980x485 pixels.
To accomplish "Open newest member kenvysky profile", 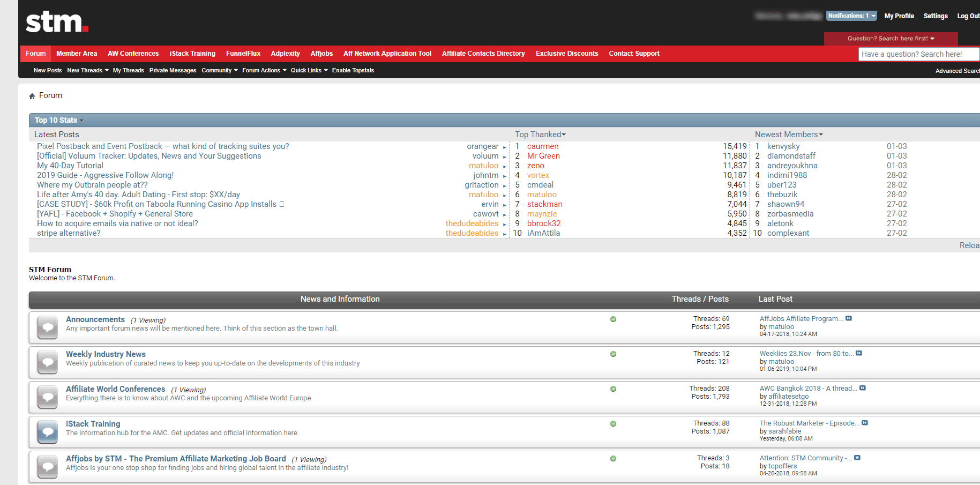I will tap(783, 146).
